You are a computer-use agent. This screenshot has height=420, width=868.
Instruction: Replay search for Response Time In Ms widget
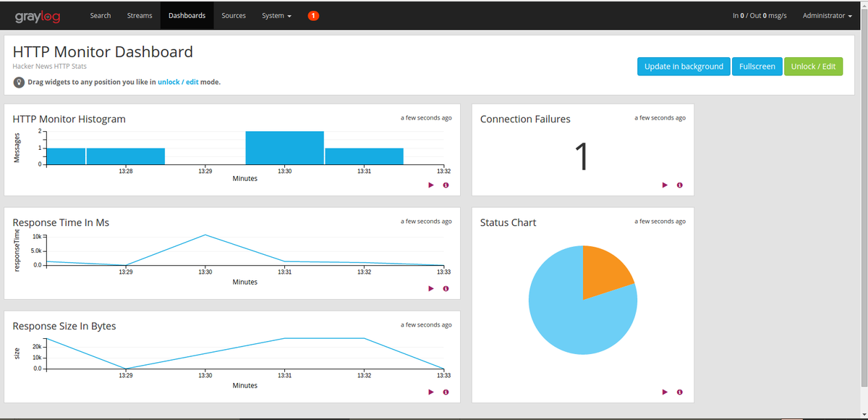click(431, 289)
